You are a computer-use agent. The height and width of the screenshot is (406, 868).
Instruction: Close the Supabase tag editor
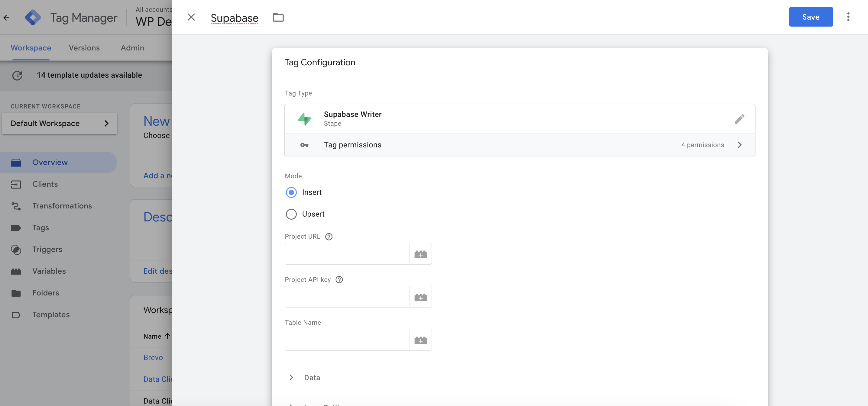(191, 17)
